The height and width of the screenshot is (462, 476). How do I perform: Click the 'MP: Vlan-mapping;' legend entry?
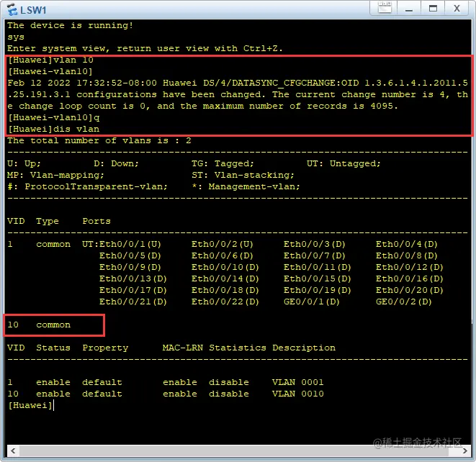[x=55, y=175]
